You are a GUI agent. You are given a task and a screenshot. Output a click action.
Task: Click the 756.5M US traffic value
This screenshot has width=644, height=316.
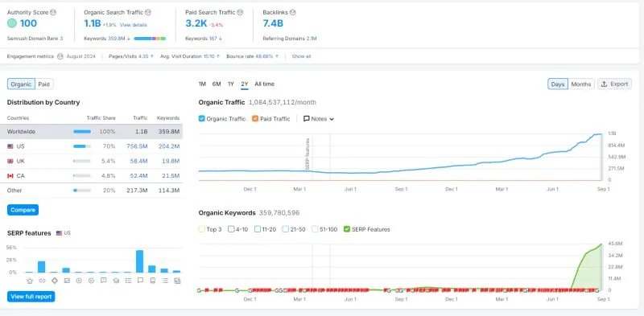(x=137, y=146)
